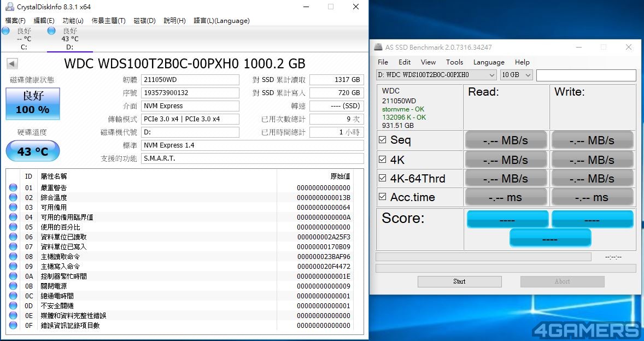Open the 編輯(E) menu
This screenshot has width=644, height=341.
(44, 21)
